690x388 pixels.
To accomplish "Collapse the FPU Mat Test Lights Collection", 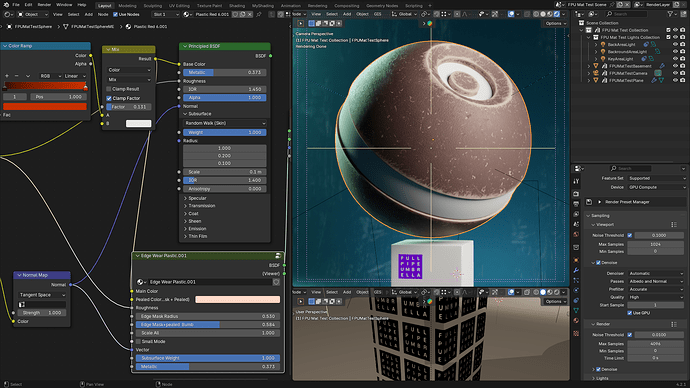I will [x=589, y=37].
